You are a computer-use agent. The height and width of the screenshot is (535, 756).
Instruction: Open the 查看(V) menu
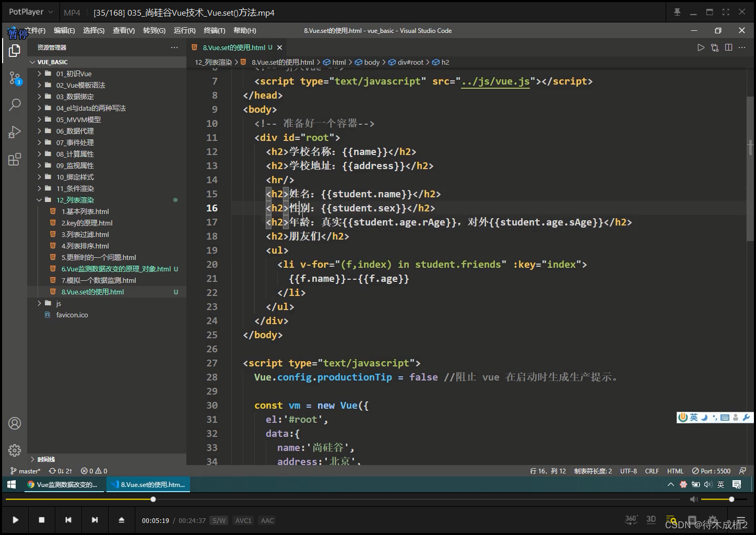[124, 31]
